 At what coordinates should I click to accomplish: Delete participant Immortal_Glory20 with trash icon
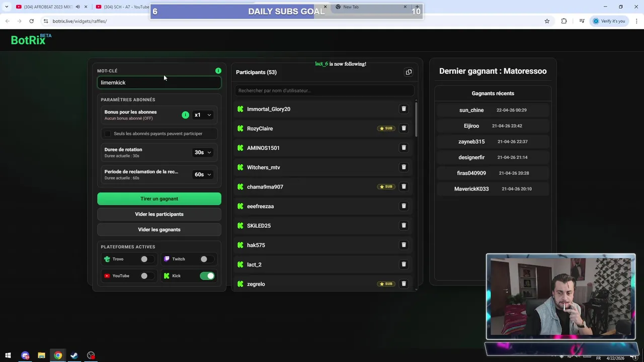[404, 109]
